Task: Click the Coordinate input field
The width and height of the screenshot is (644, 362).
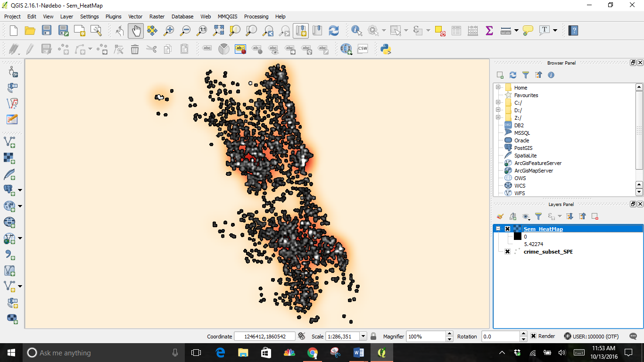Action: pyautogui.click(x=264, y=337)
